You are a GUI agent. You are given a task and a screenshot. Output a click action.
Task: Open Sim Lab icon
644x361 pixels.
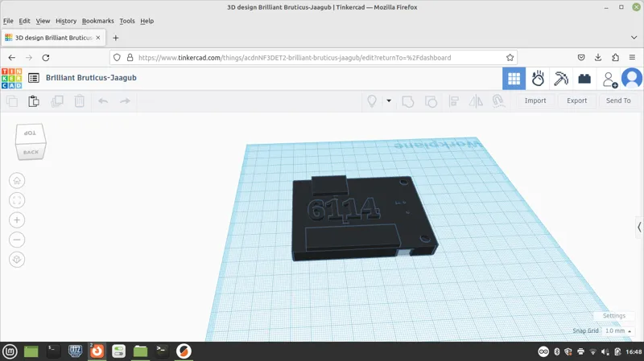pos(538,78)
